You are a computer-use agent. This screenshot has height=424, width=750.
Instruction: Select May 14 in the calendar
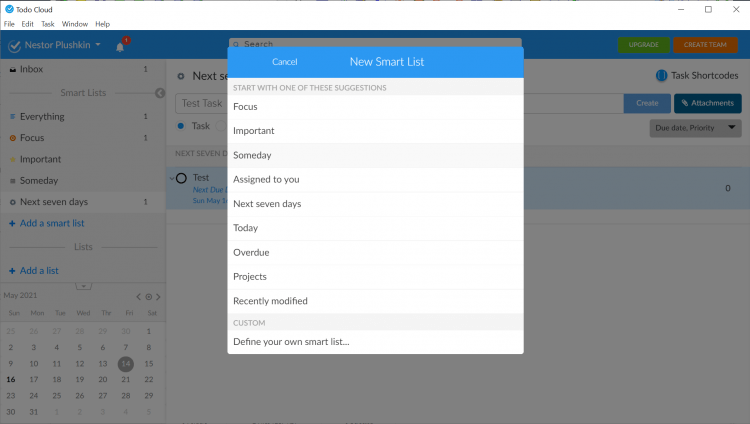pos(126,364)
